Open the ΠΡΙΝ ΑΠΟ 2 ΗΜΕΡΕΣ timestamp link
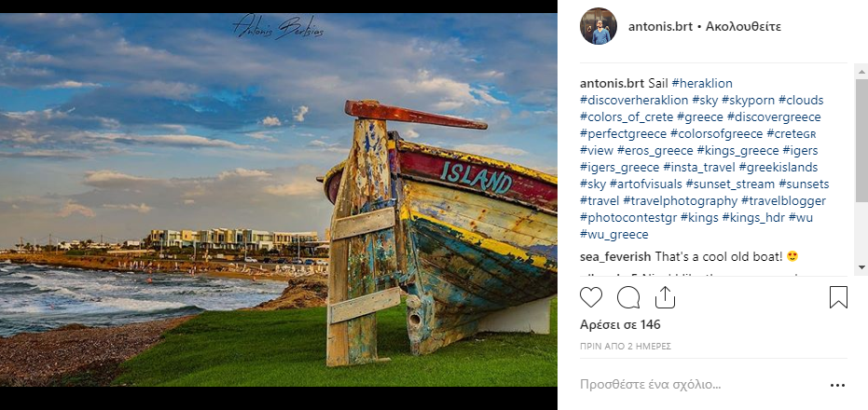 (x=626, y=347)
